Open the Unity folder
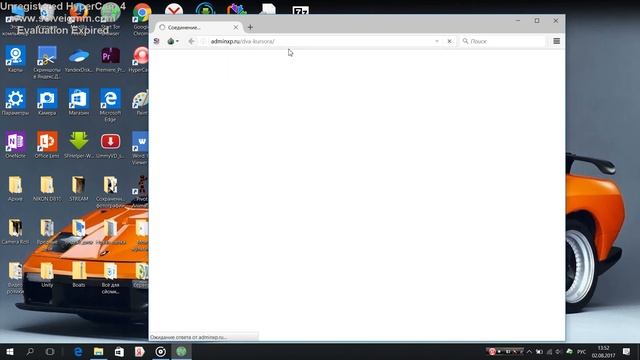640x360 pixels. 47,275
